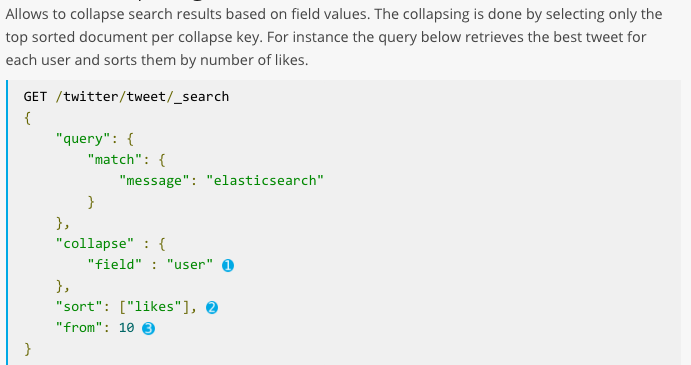This screenshot has width=691, height=365.
Task: Click the "match" key in the code
Action: 115,160
